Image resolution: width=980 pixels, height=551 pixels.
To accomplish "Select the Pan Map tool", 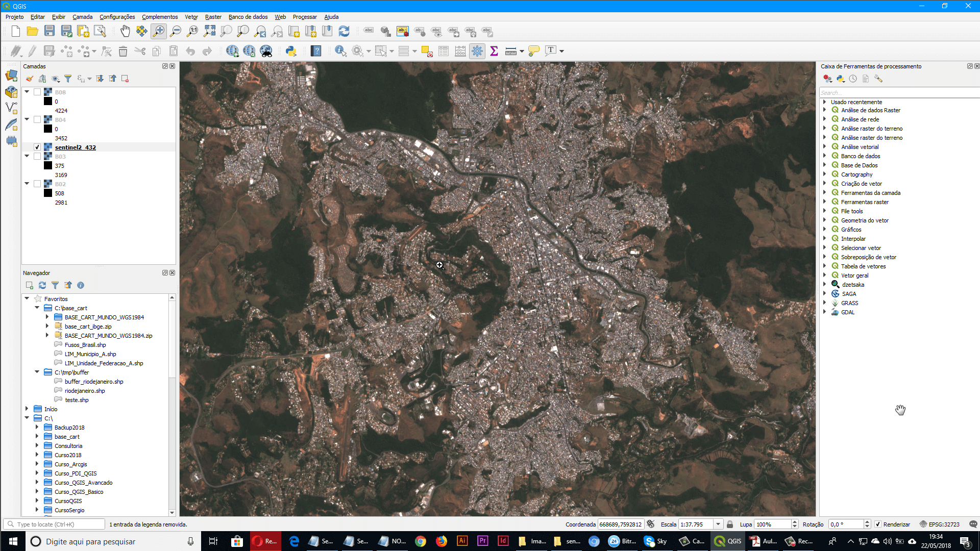I will (x=124, y=31).
